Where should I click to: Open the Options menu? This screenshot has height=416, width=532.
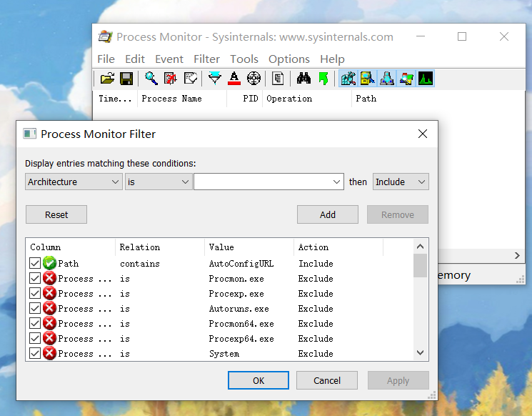pos(289,59)
